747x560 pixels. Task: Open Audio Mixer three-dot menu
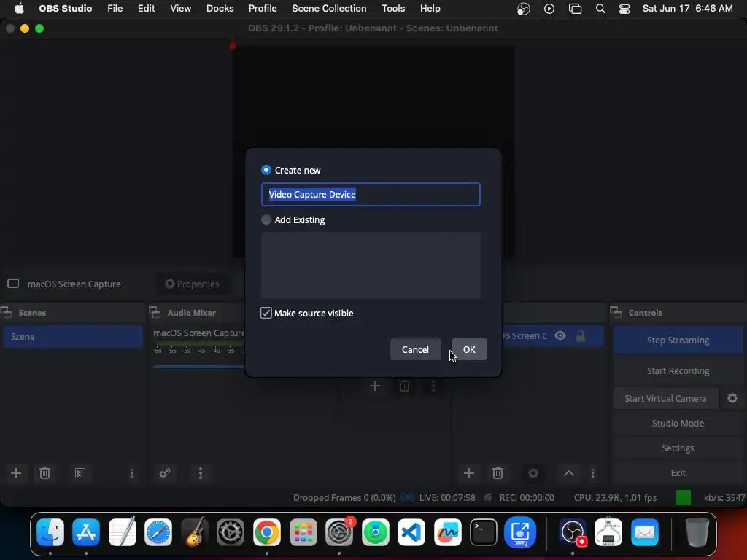[x=200, y=472]
